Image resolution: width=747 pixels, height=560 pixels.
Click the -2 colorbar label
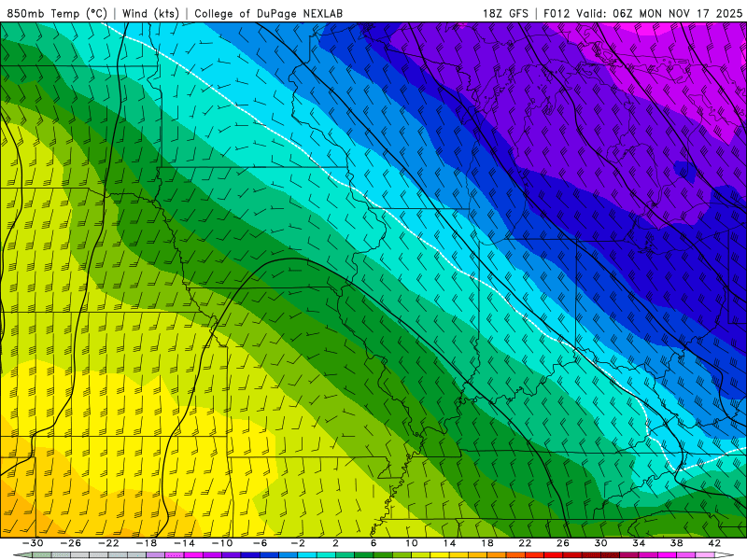coord(298,543)
